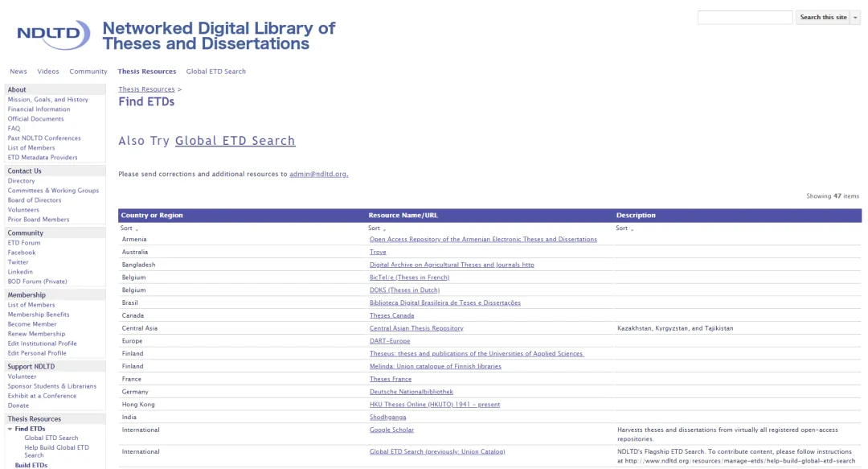Open Edit Institutional Profile link

[42, 344]
